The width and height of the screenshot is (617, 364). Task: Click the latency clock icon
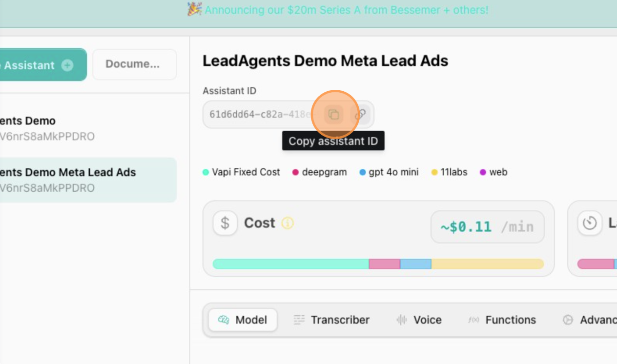tap(590, 223)
